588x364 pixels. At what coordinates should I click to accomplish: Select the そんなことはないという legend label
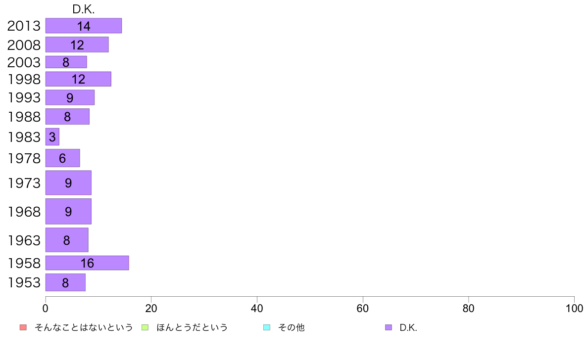[x=84, y=327]
